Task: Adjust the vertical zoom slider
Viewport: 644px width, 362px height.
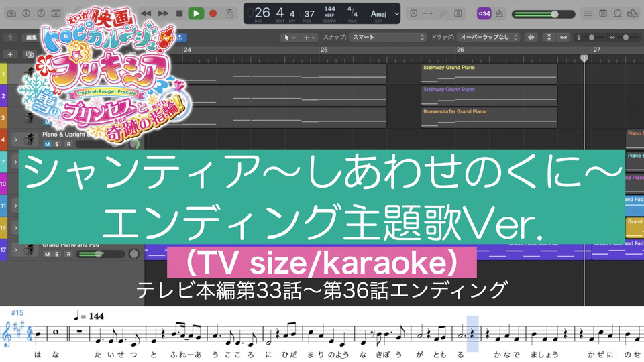Action: pyautogui.click(x=592, y=38)
